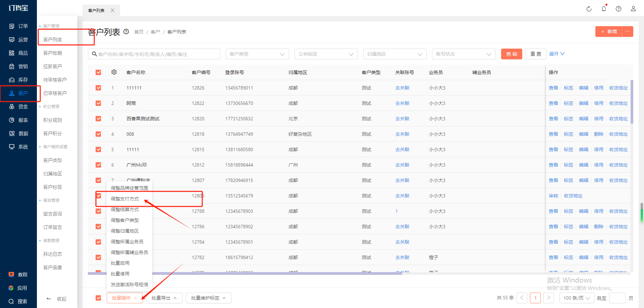
Task: Open the help question-mark icon in the top bar
Action: pos(619,9)
